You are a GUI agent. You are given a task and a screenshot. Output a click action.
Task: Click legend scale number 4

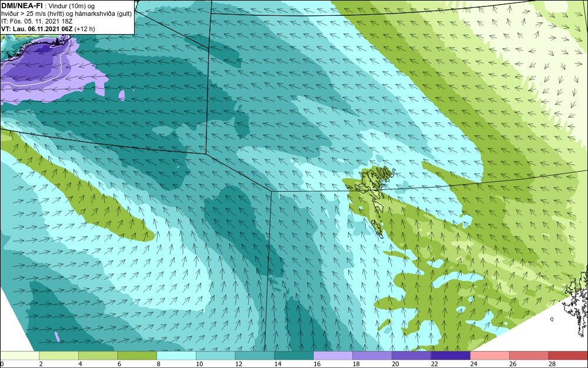pos(80,364)
